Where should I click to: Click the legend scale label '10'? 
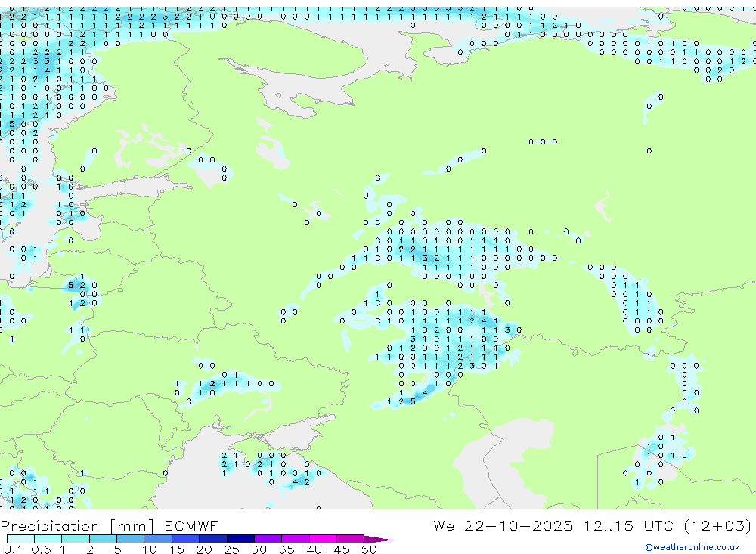point(150,549)
